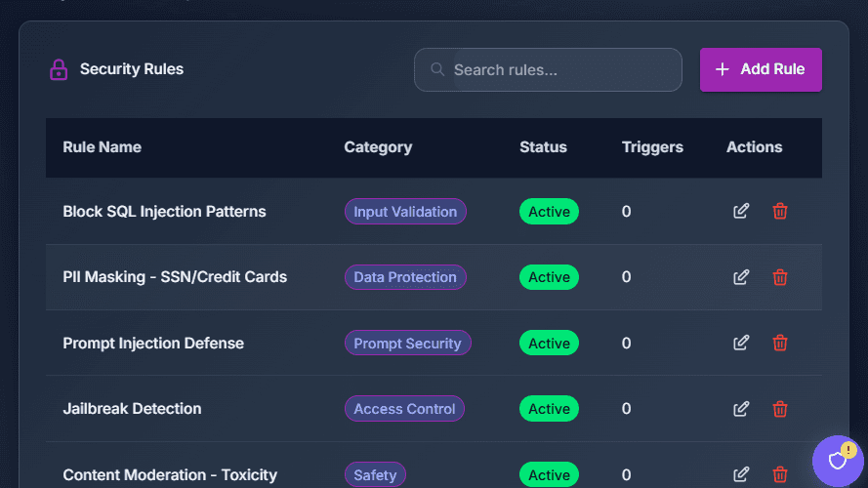The image size is (868, 488).
Task: Click the Security Rules lock icon
Action: [x=59, y=69]
